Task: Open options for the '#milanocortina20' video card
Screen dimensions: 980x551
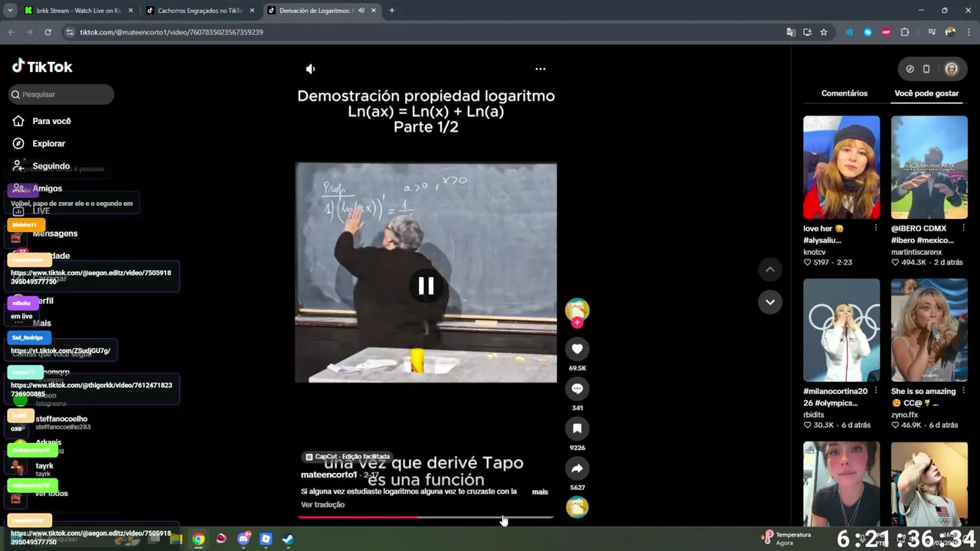Action: tap(876, 391)
